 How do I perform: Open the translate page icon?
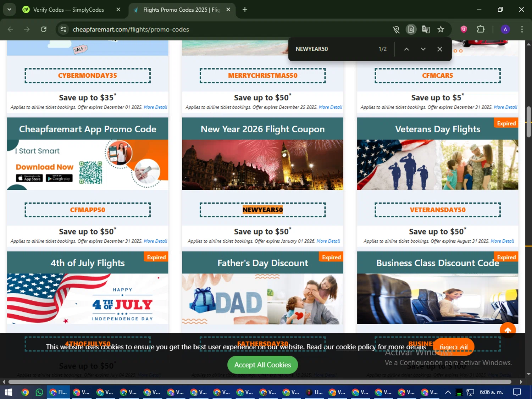pyautogui.click(x=426, y=29)
